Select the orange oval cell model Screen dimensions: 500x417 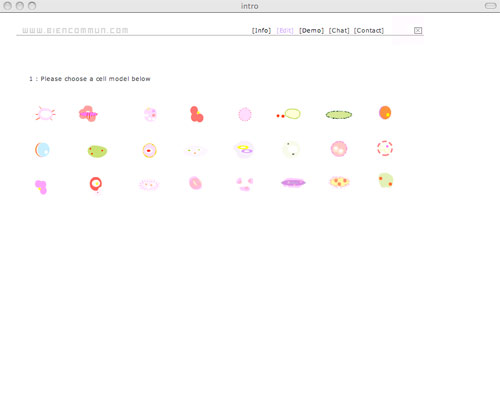[x=385, y=113]
